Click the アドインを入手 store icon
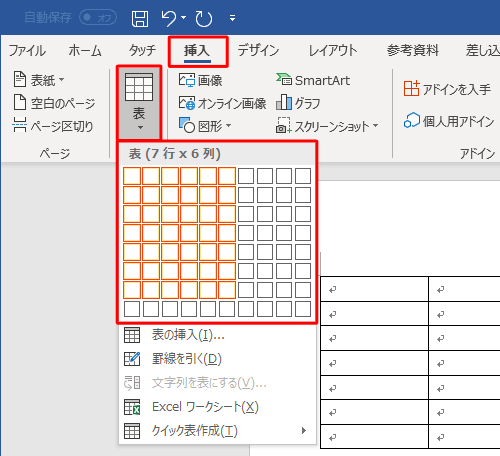This screenshot has height=456, width=500. click(411, 88)
